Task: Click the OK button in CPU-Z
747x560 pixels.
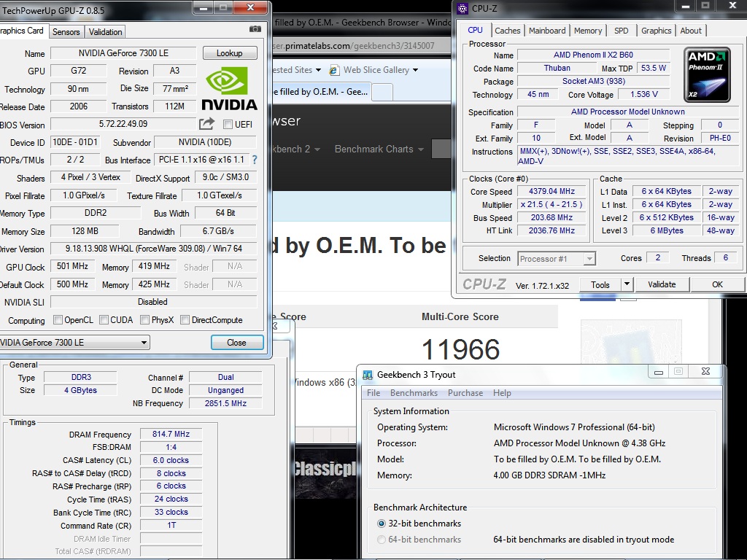Action: click(x=718, y=284)
